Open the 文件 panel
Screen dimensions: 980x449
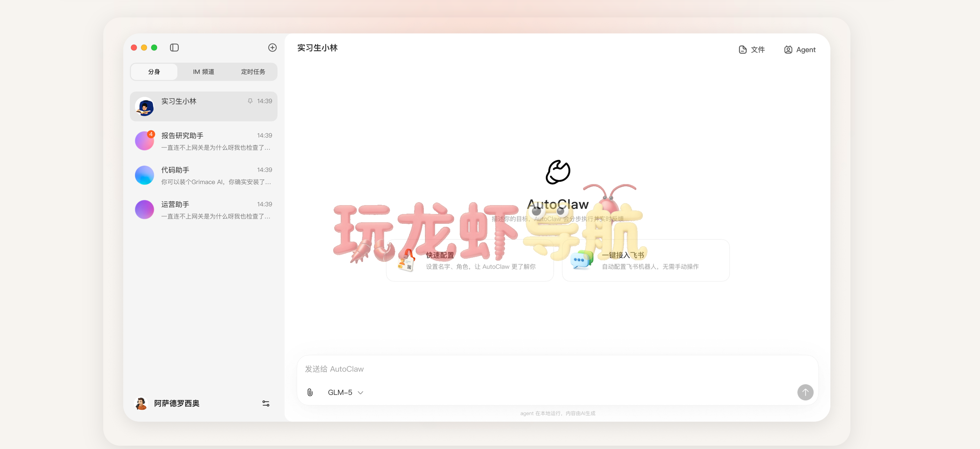[751, 50]
